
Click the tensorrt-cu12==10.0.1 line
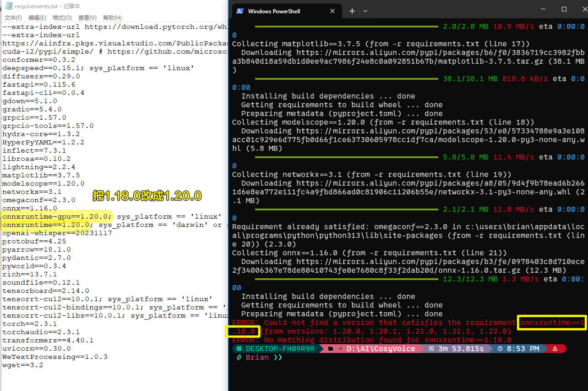click(x=108, y=299)
